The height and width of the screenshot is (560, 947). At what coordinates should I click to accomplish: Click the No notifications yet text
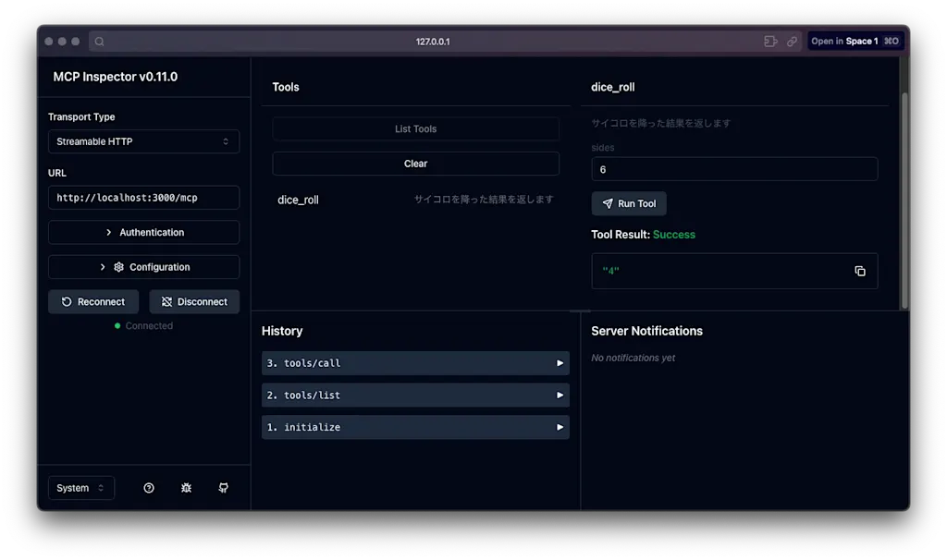(633, 358)
